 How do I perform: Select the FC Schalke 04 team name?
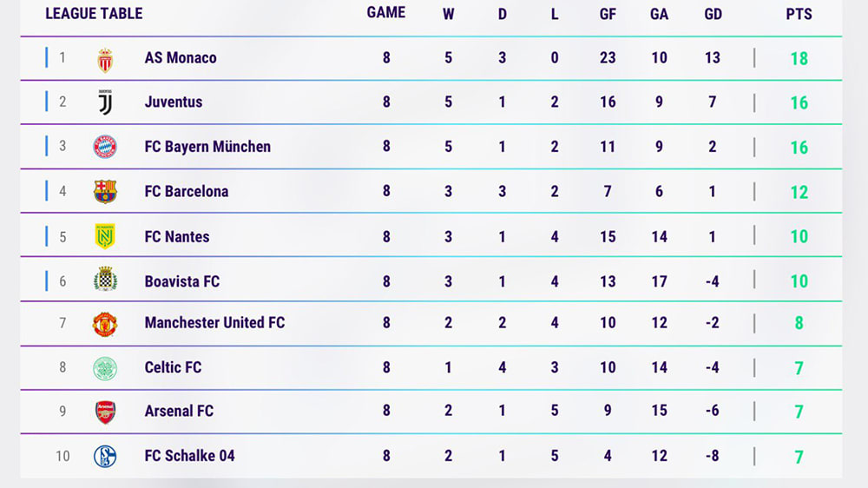tap(190, 455)
